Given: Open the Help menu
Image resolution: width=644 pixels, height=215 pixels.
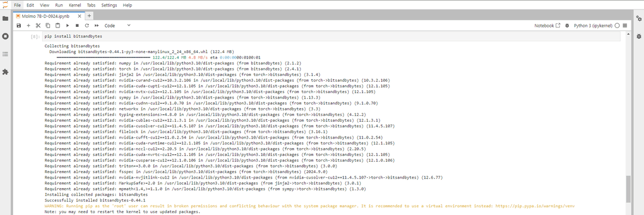Looking at the screenshot, I should point(128,5).
